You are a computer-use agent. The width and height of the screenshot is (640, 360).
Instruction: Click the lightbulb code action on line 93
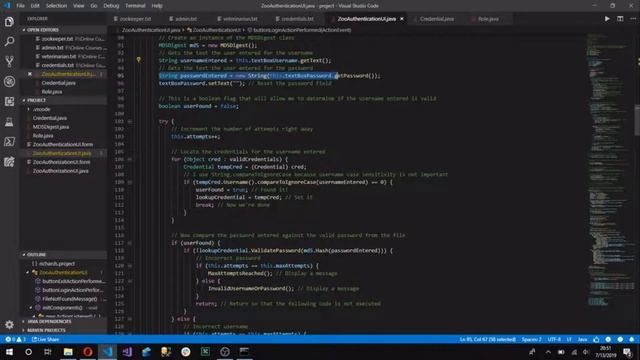(x=138, y=60)
